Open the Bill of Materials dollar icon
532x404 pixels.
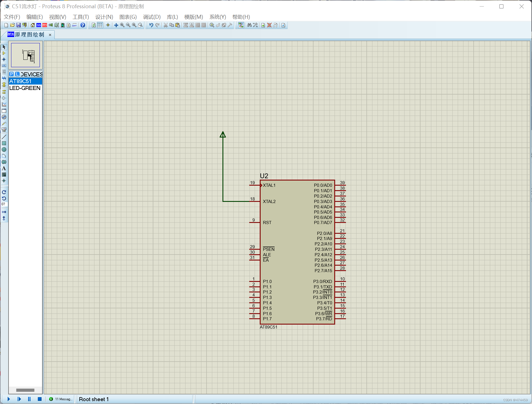69,25
